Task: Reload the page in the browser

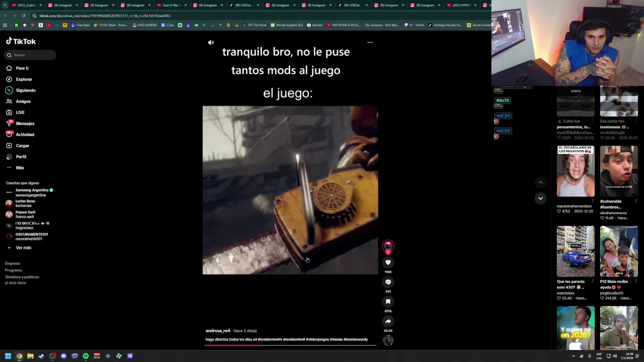Action: coord(23,16)
